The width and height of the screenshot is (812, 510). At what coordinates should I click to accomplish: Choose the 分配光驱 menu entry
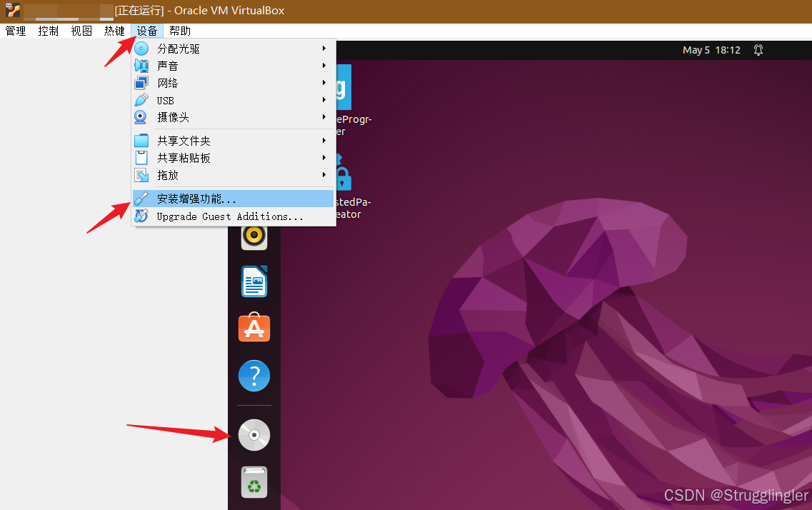tap(233, 49)
